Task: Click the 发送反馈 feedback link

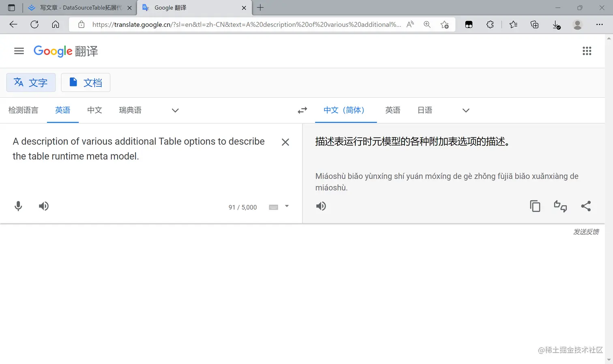Action: coord(586,232)
